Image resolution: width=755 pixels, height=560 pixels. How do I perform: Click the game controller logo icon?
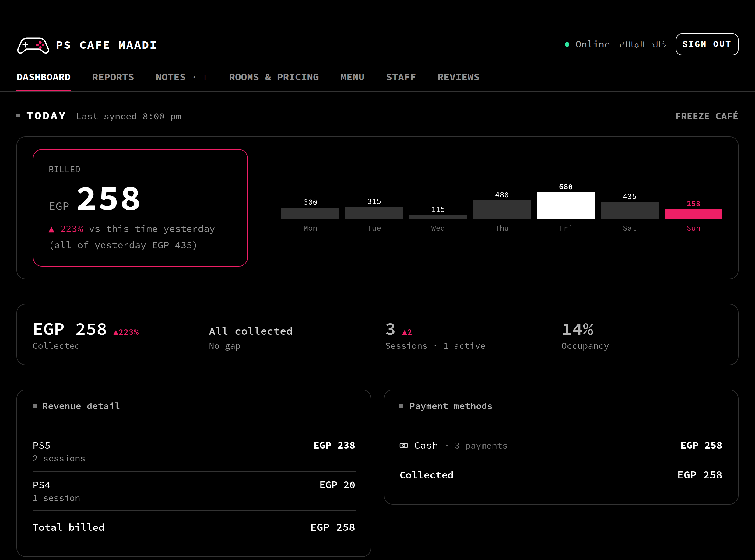33,45
